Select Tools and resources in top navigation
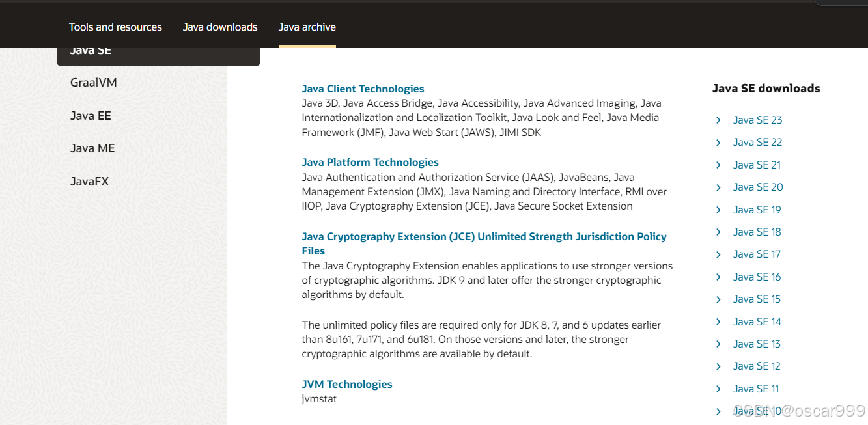The image size is (868, 425). 115,27
